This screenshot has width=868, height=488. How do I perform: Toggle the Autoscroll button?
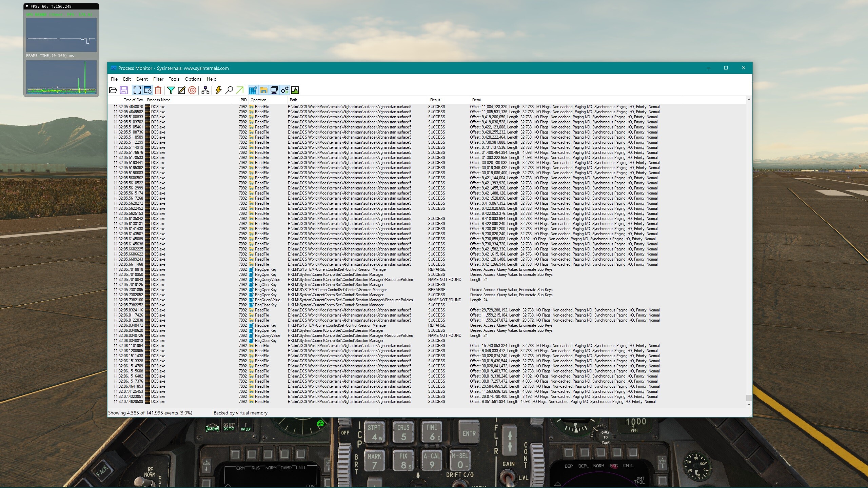[148, 90]
